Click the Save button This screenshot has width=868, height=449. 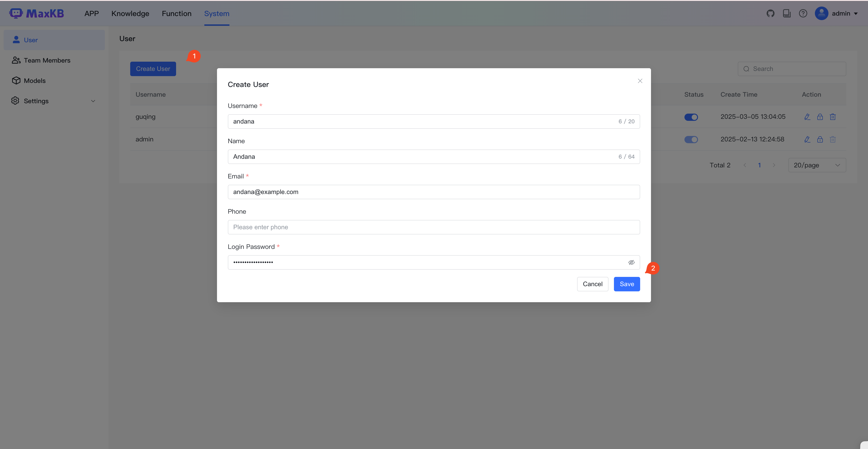pos(627,284)
